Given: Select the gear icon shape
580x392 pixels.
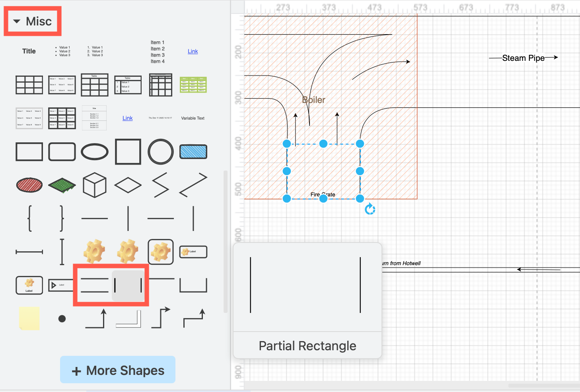Looking at the screenshot, I should coord(94,252).
